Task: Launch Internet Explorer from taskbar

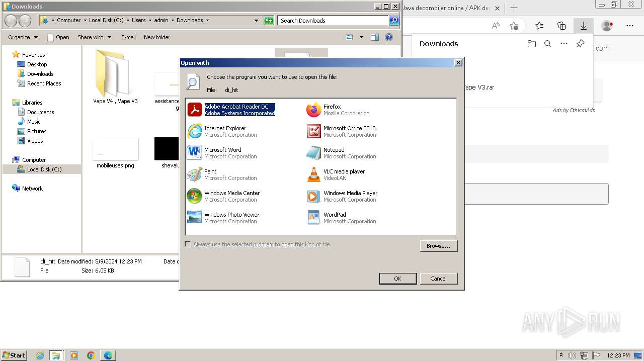Action: click(x=40, y=355)
